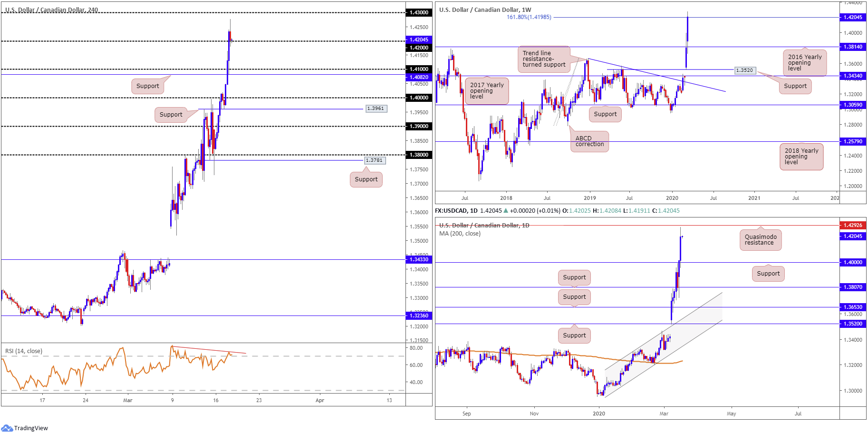
Task: Select the Support callout beside the 1.3961 line
Action: pyautogui.click(x=171, y=115)
